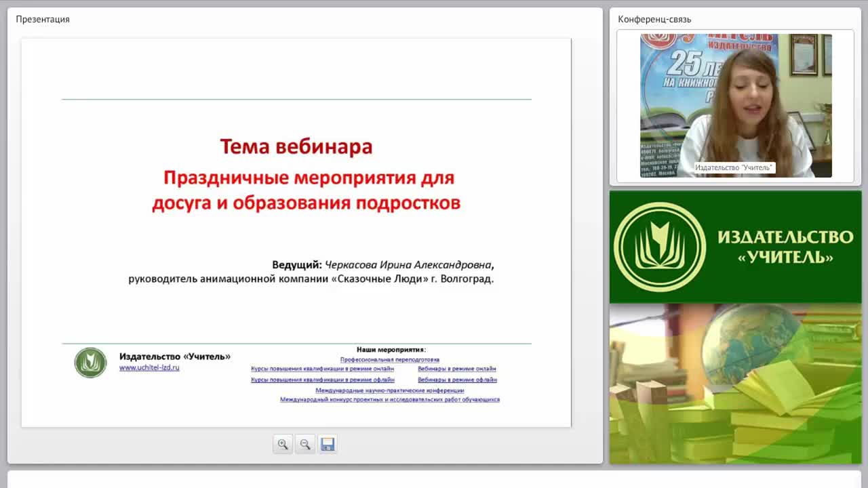Click the save floppy disk icon

point(328,445)
